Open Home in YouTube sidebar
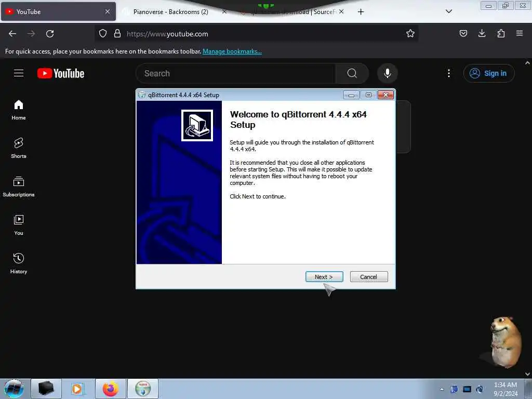Screen dimensions: 532x399 click(x=19, y=110)
